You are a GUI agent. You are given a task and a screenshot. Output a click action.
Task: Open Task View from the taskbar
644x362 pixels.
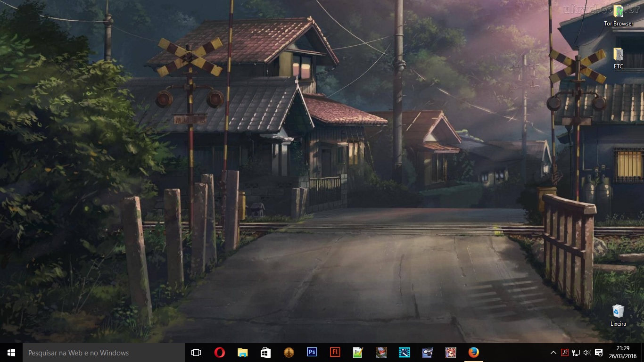pyautogui.click(x=196, y=353)
